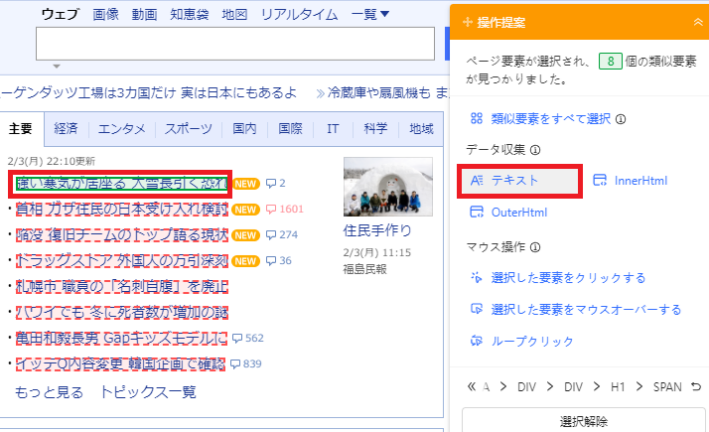Open the トピックス一覧 link

[x=148, y=392]
